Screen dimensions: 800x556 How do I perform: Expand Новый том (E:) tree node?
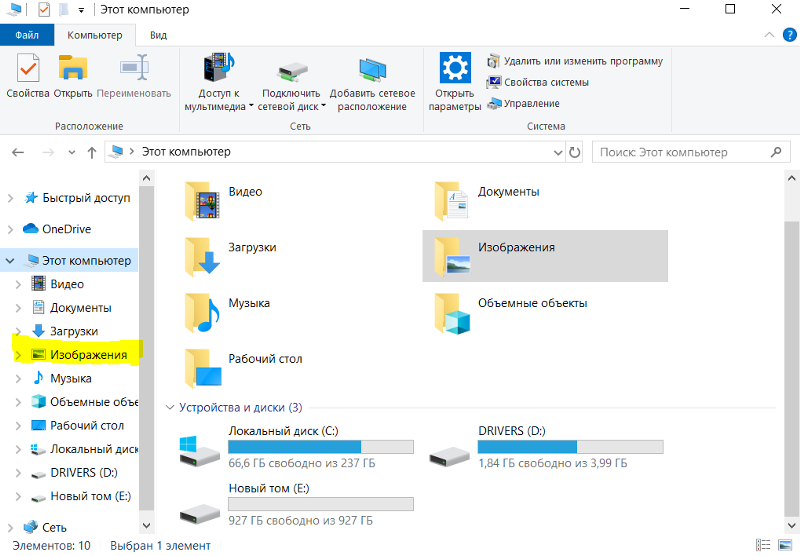tap(18, 496)
